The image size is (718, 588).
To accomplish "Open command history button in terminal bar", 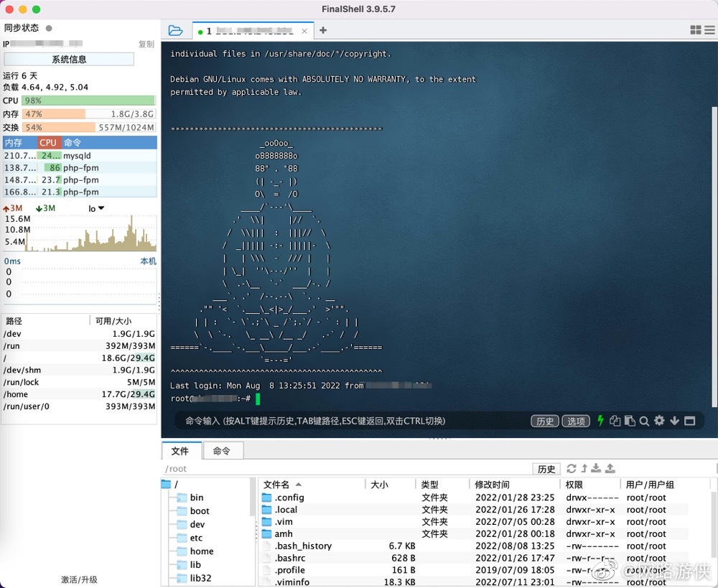I will (544, 421).
